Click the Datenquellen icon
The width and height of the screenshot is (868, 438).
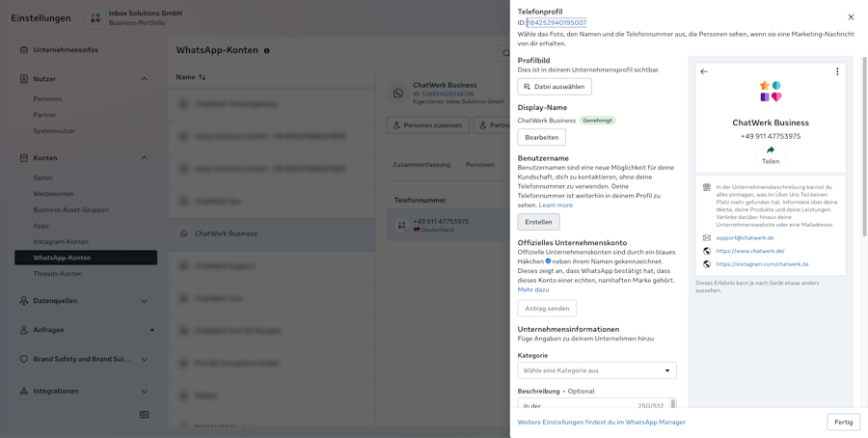pyautogui.click(x=24, y=301)
